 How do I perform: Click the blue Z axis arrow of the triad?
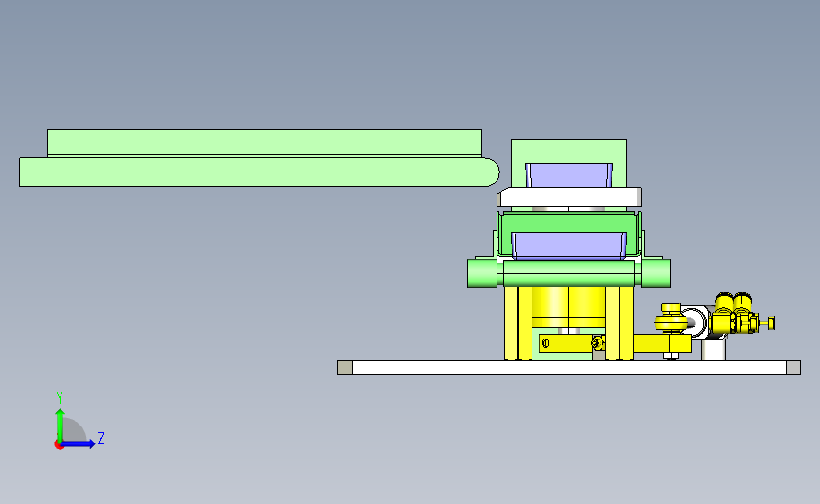[79, 443]
